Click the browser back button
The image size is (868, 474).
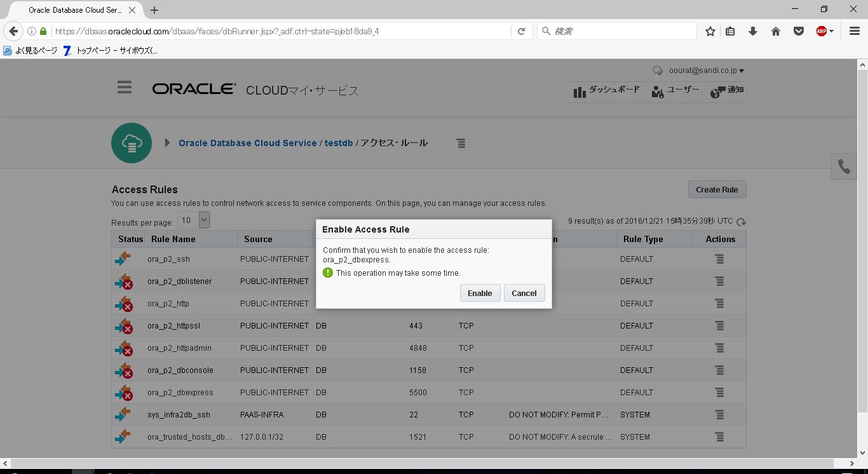coord(13,31)
